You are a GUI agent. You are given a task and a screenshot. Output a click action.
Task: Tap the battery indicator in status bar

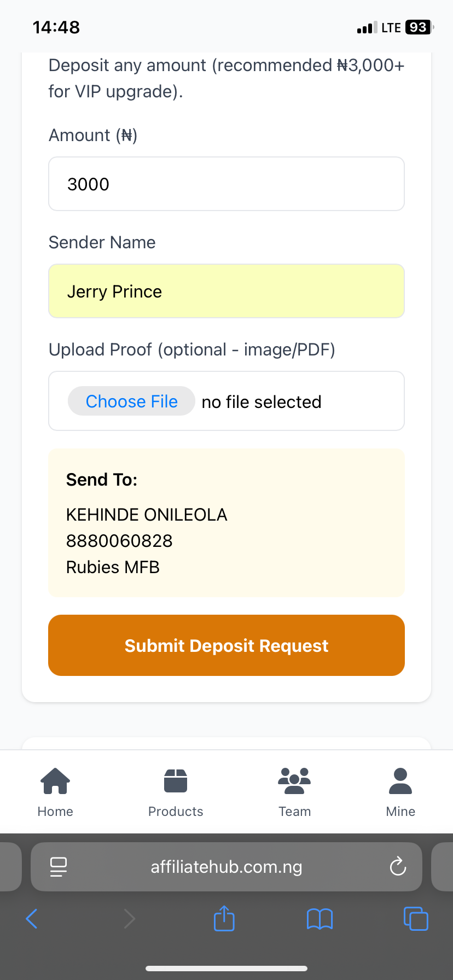pyautogui.click(x=419, y=27)
